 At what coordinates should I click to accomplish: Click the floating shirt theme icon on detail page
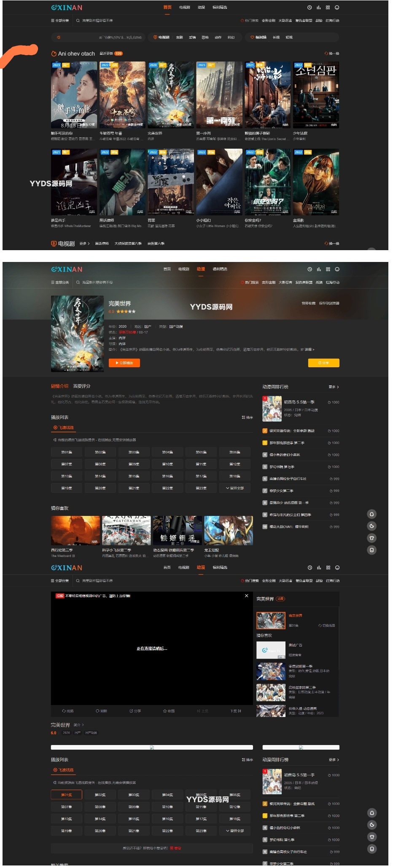click(x=371, y=538)
